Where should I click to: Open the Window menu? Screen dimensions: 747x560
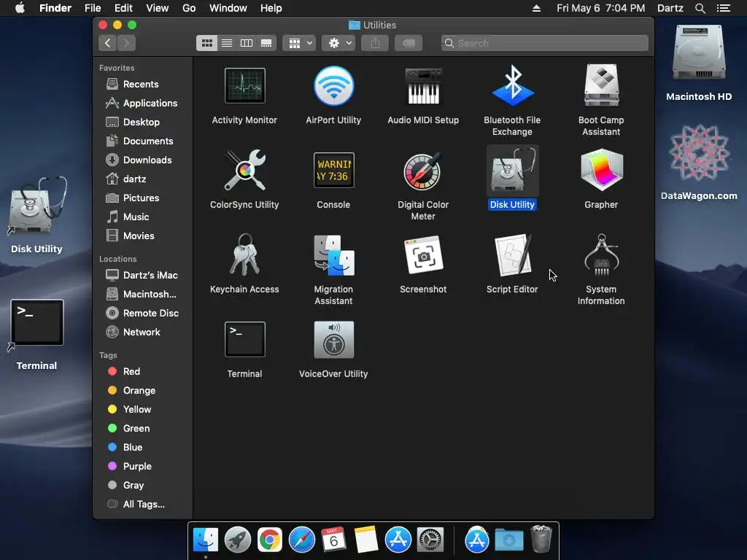point(228,8)
